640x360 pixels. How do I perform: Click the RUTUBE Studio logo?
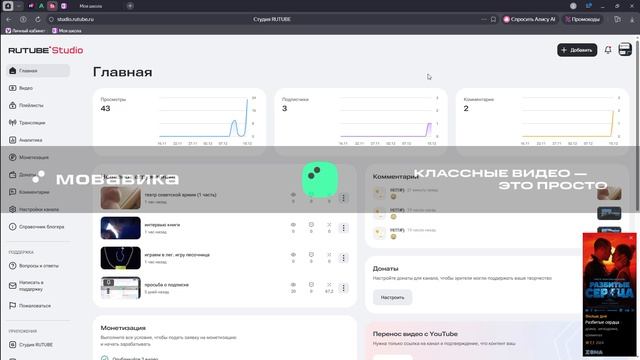tap(46, 50)
